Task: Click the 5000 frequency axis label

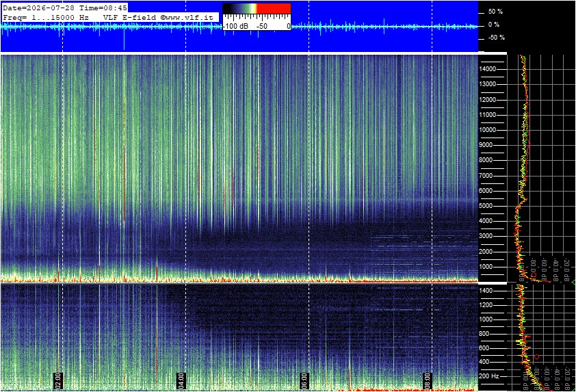Action: tap(486, 206)
